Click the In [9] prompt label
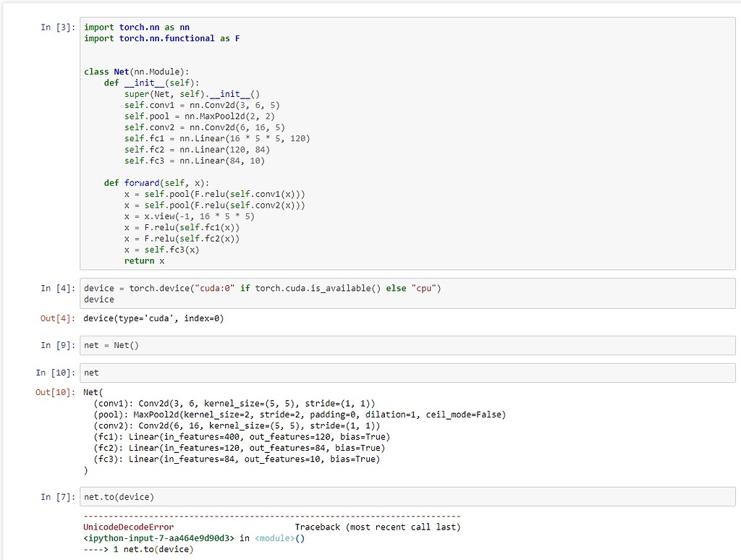Image resolution: width=741 pixels, height=560 pixels. (57, 345)
